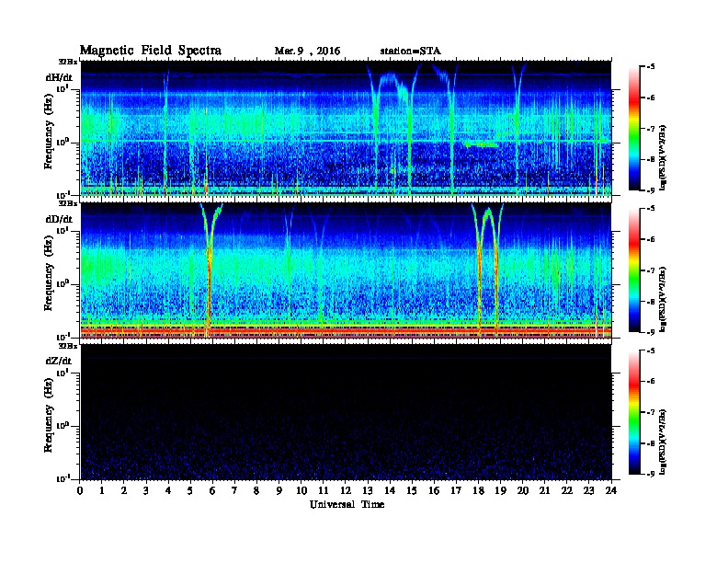Viewport: 728px width, 563px height.
Task: Click the 'dD/dt' panel label
Action: click(59, 219)
